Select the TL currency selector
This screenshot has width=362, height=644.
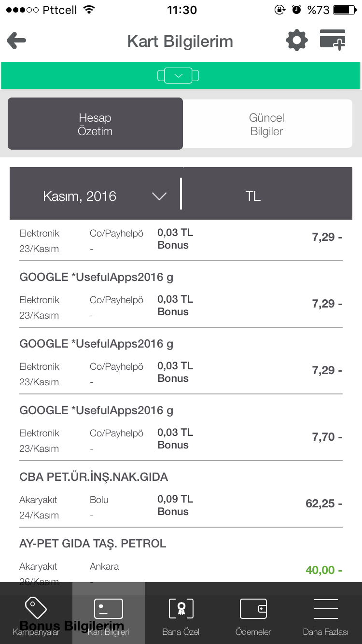click(x=253, y=196)
